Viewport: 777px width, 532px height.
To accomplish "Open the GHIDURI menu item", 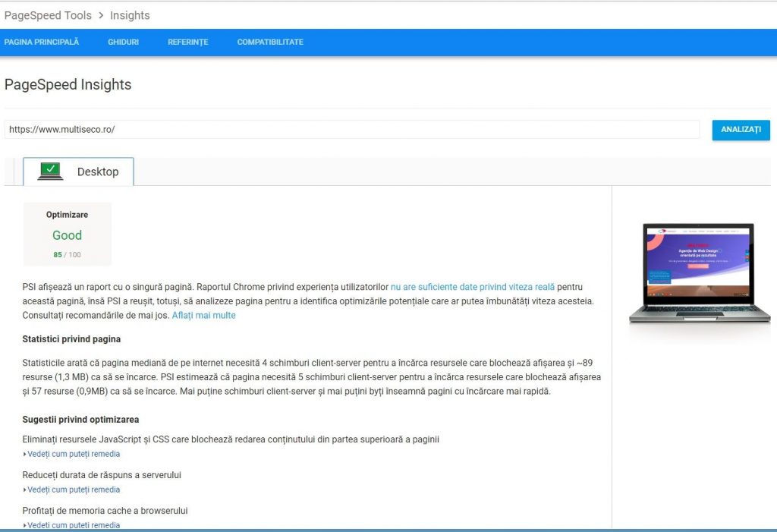I will tap(124, 42).
